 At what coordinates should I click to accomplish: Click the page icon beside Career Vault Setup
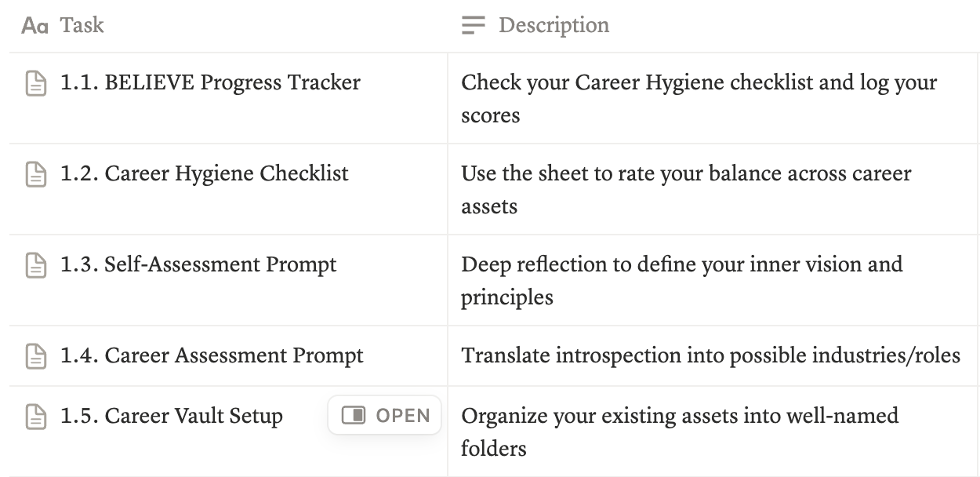[x=36, y=416]
